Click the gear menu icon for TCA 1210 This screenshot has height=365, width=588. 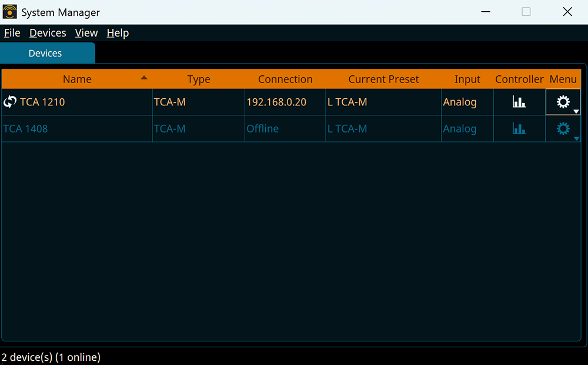click(563, 102)
